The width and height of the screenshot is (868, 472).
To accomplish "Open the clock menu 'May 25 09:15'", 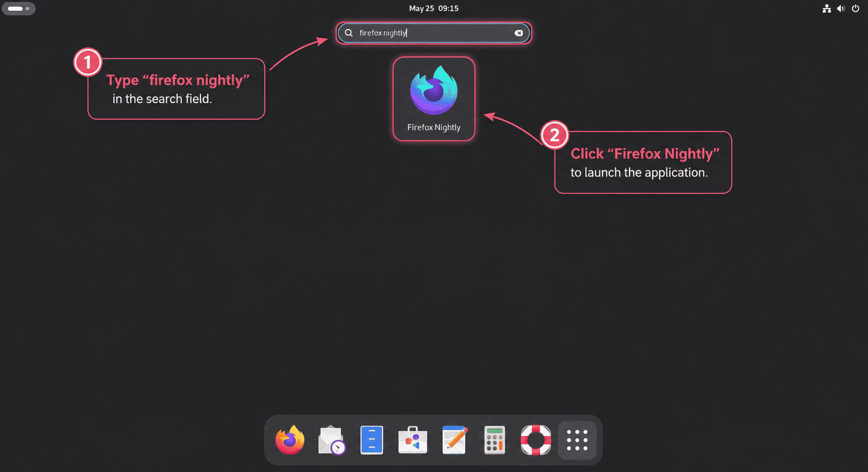I will [x=433, y=8].
